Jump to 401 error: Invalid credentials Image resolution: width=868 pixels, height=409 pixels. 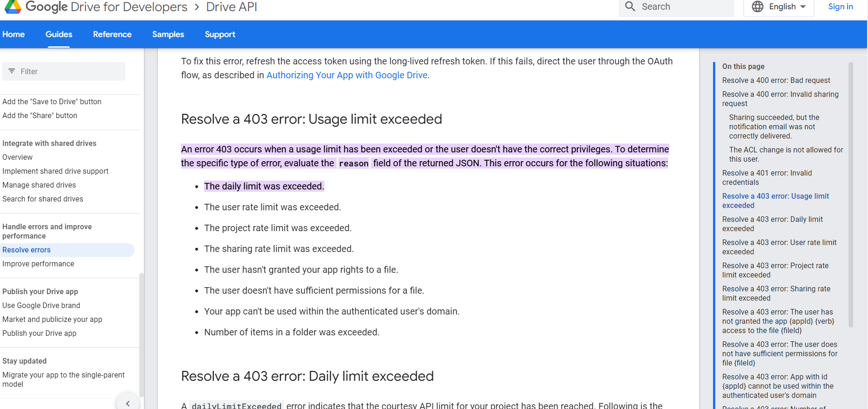[x=767, y=177]
